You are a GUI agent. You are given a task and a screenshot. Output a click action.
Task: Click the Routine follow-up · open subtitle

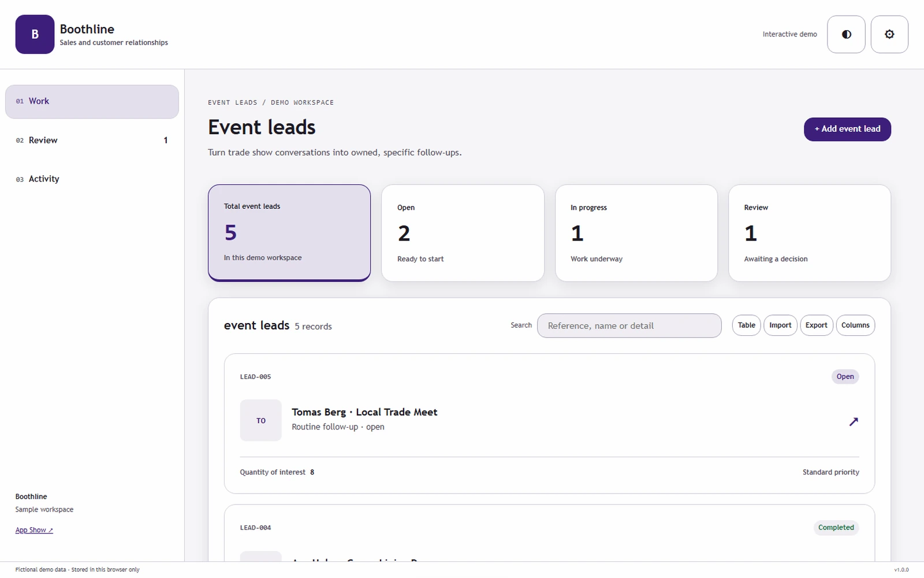click(338, 427)
